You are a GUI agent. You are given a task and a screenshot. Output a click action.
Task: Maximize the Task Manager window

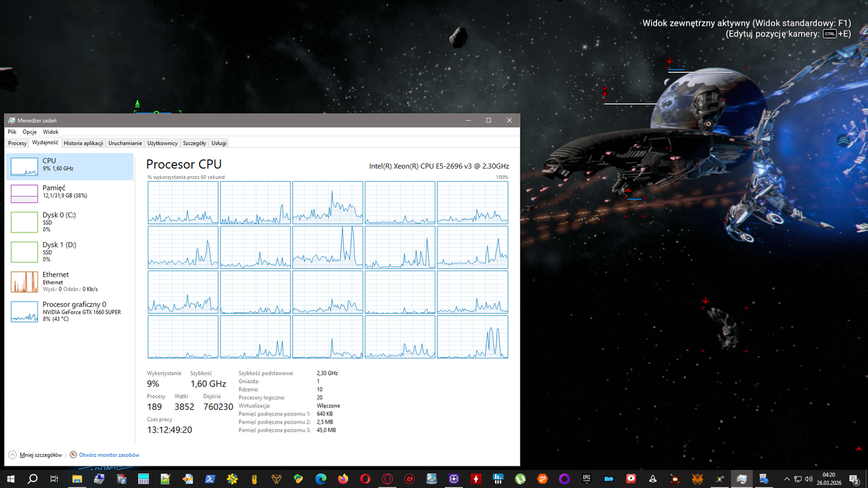[488, 120]
